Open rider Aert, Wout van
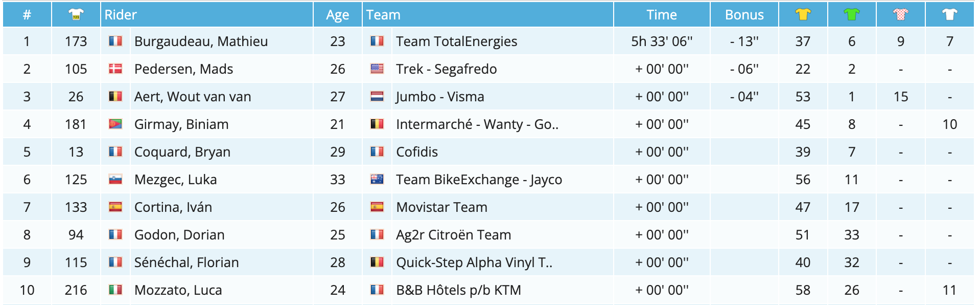 [x=193, y=97]
